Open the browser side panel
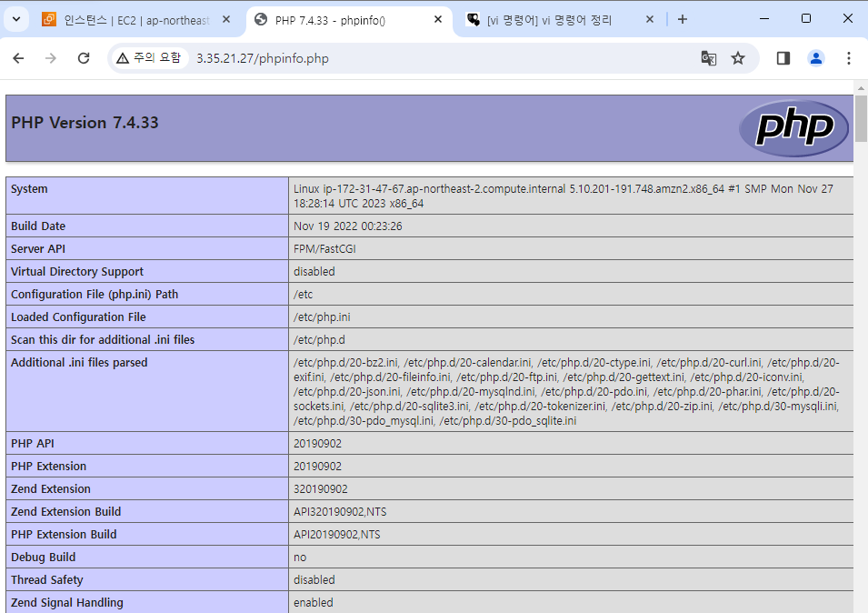The height and width of the screenshot is (613, 868). point(783,58)
